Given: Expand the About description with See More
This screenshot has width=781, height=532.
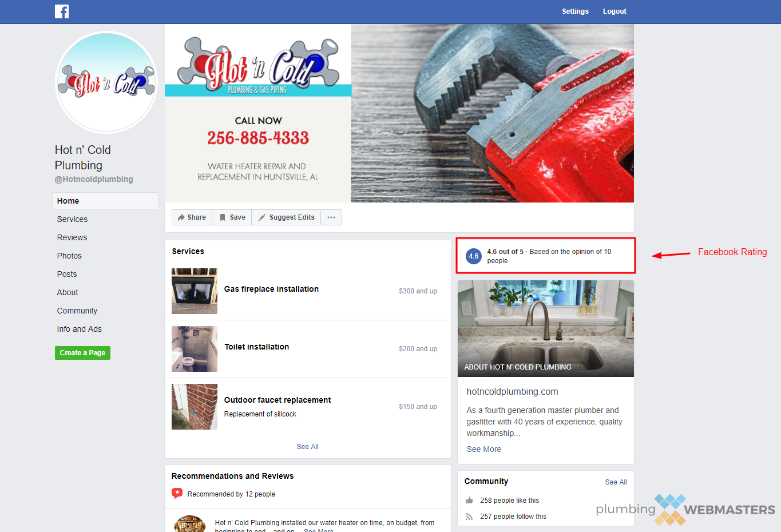Looking at the screenshot, I should (484, 449).
